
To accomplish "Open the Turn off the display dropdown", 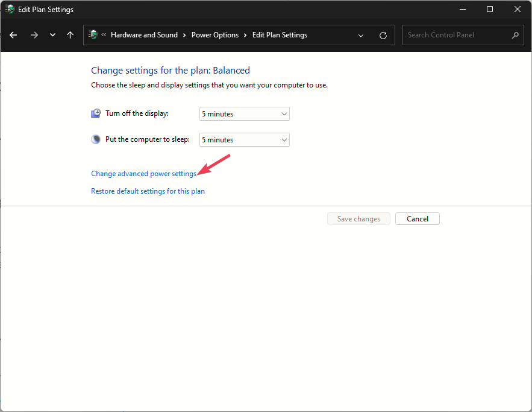I will (x=244, y=113).
